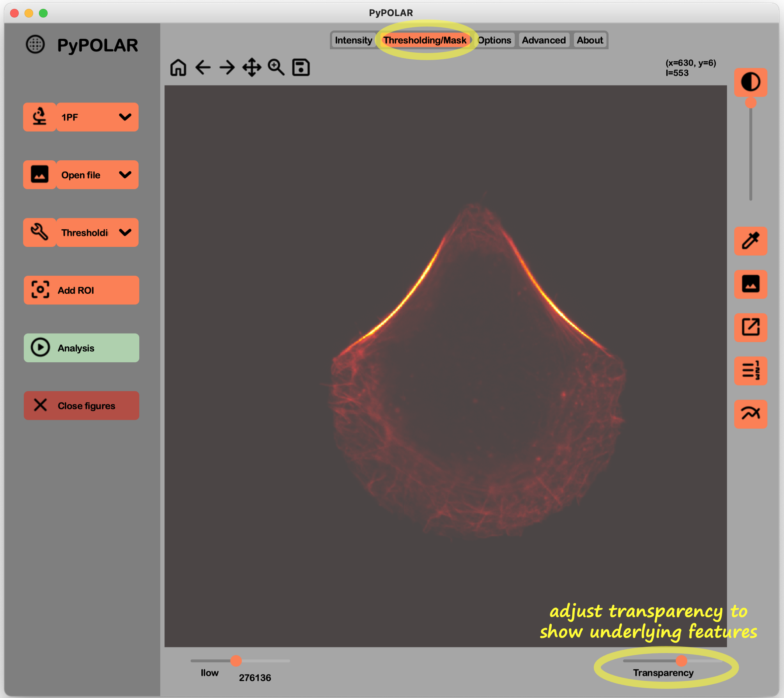Select the pan move tool

pos(252,67)
